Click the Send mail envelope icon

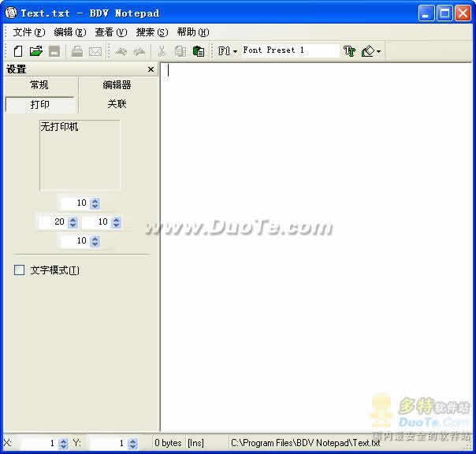(95, 51)
